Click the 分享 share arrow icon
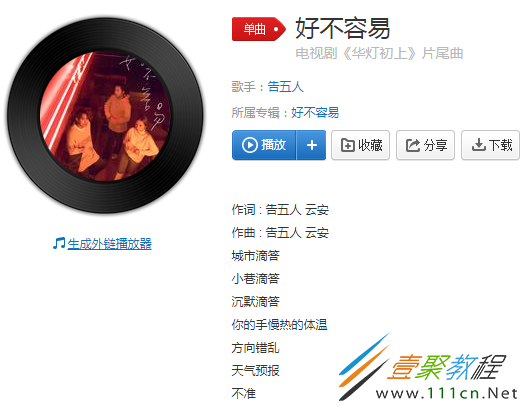The height and width of the screenshot is (406, 522). [x=413, y=145]
